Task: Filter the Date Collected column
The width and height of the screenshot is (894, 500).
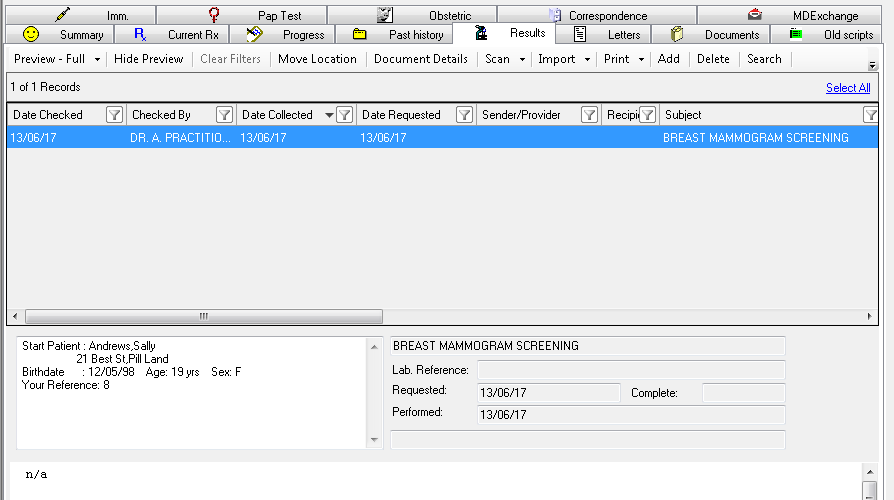Action: [344, 115]
